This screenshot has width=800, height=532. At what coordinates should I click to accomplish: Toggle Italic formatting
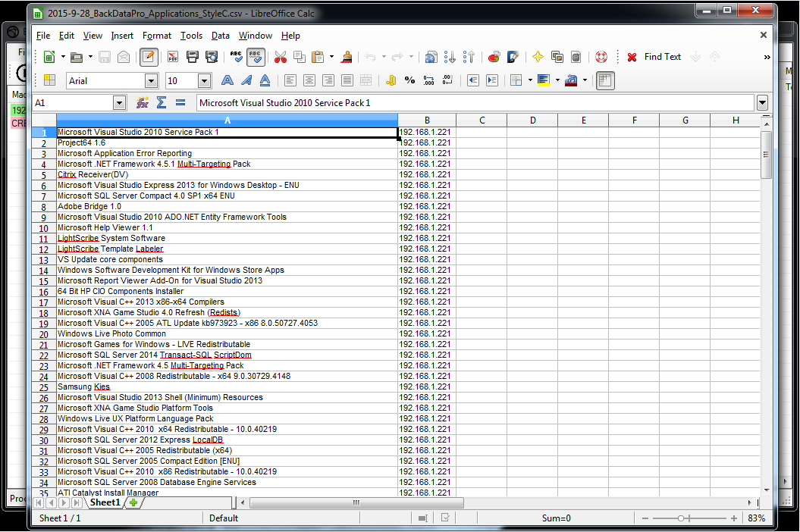[x=246, y=80]
